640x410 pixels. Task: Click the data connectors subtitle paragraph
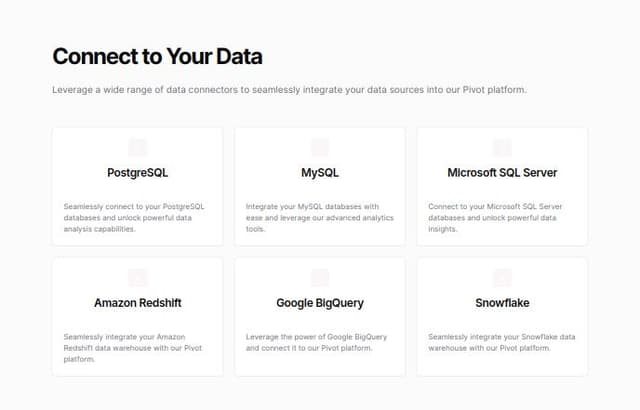289,90
